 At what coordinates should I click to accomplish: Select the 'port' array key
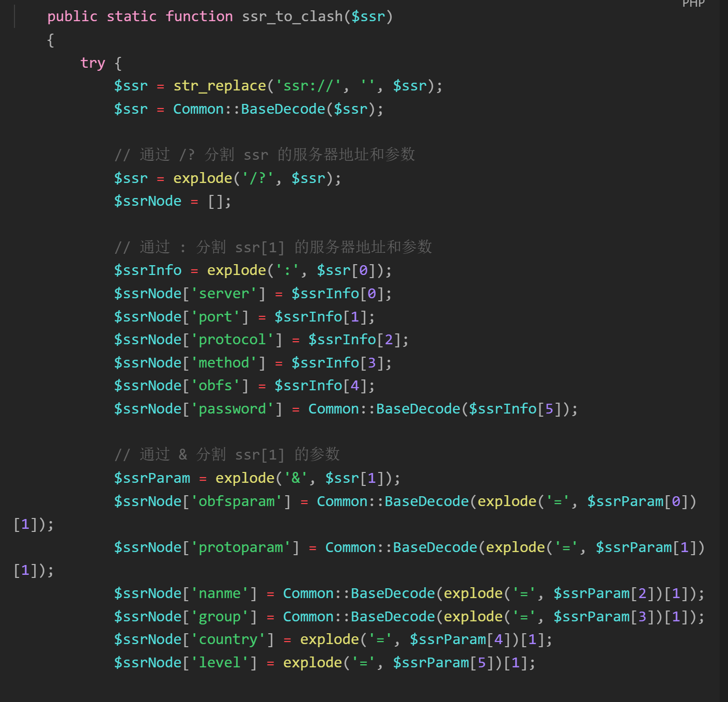(215, 317)
